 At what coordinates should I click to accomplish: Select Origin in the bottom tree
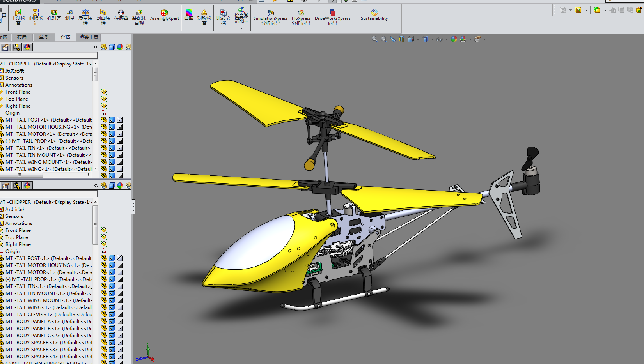12,251
